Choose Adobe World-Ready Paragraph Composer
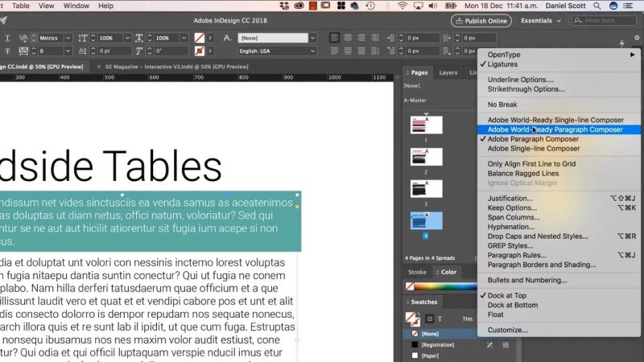 (x=559, y=130)
